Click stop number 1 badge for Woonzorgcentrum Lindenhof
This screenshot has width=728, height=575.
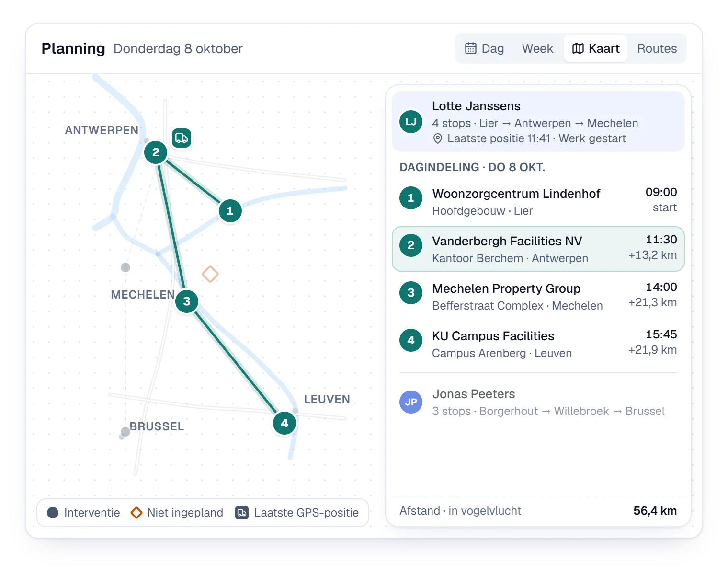[x=411, y=198]
